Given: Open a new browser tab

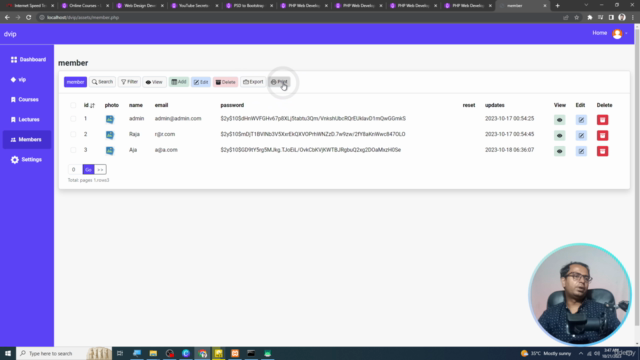Looking at the screenshot, I should pyautogui.click(x=558, y=6).
